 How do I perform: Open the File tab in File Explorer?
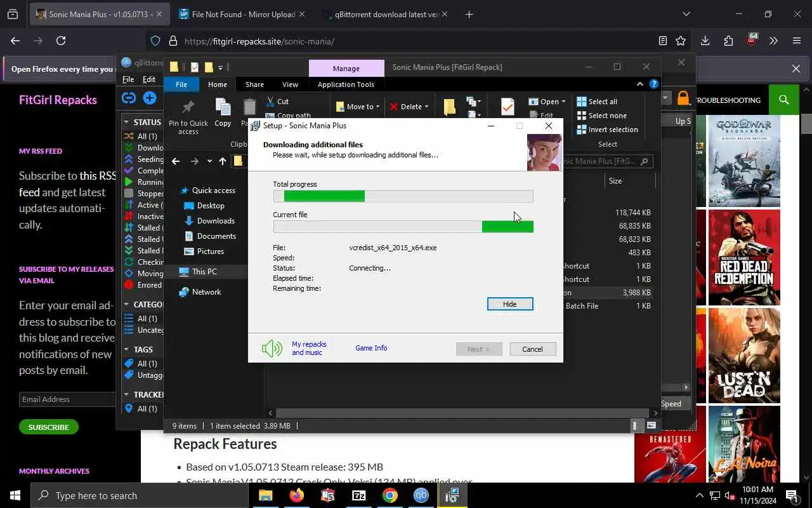(x=181, y=84)
